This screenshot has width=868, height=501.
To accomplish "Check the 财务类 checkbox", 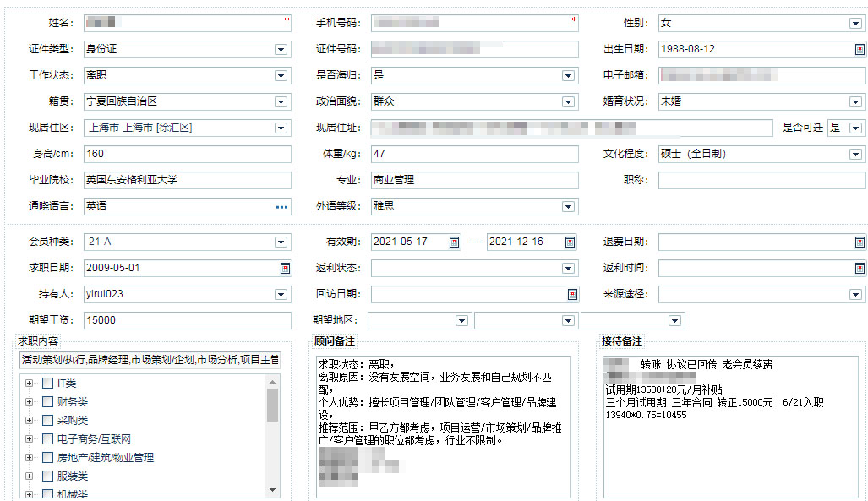I will pyautogui.click(x=47, y=402).
